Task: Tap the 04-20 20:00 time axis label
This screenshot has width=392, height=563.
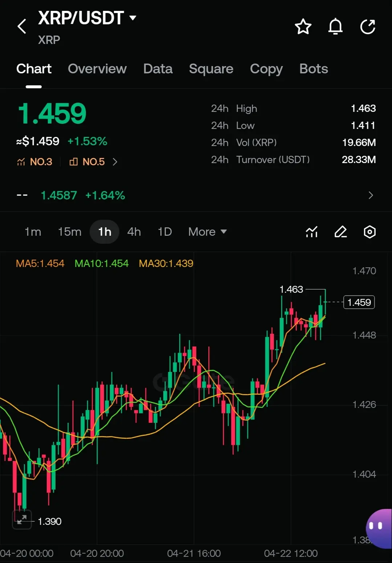Action: coord(97,553)
